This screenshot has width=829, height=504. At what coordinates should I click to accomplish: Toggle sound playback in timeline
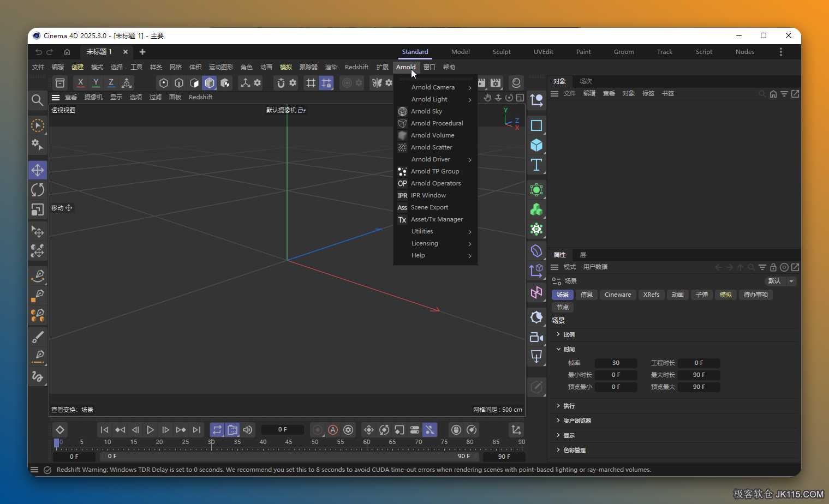[248, 430]
